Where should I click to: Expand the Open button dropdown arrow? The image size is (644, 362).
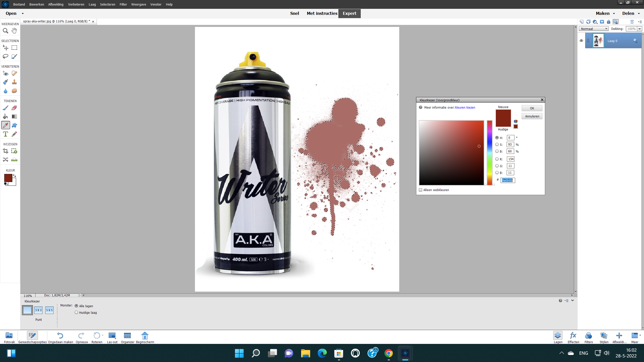(x=22, y=13)
